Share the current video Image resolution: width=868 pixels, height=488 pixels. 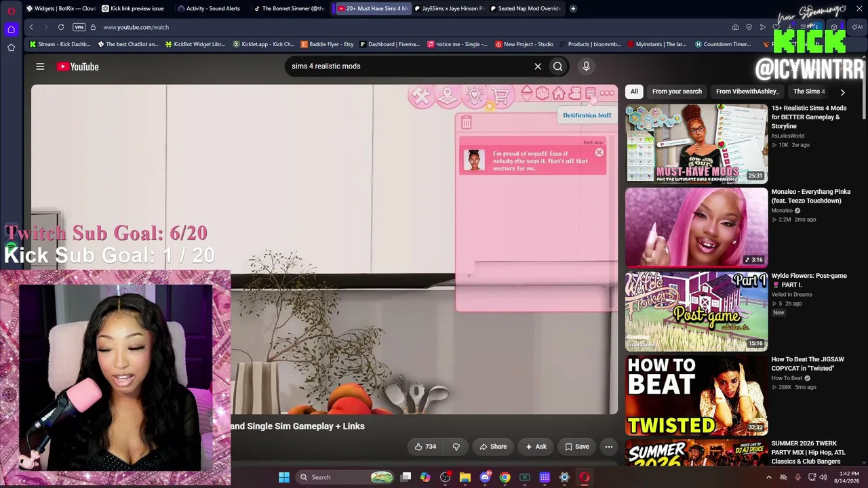493,447
